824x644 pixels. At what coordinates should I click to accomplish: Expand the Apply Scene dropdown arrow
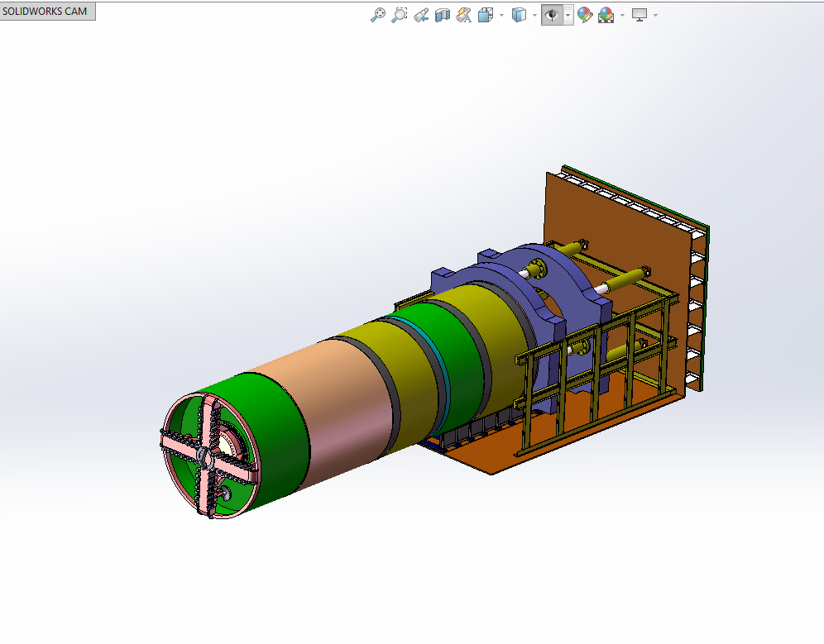(x=622, y=15)
